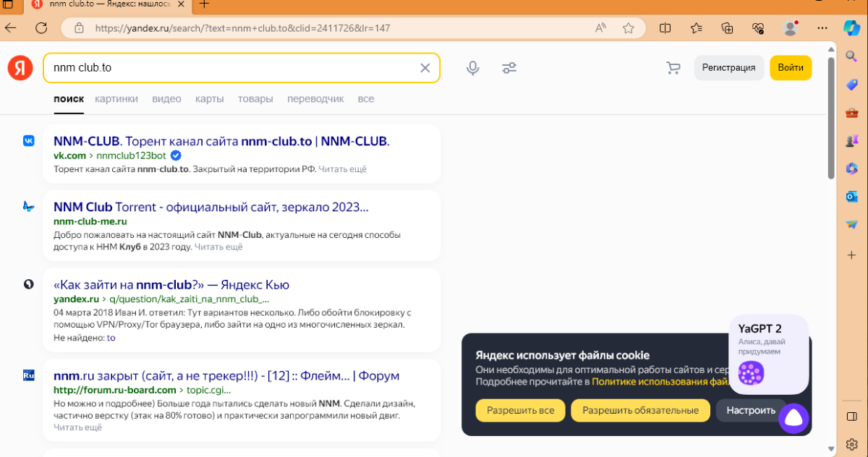The image size is (868, 457).
Task: Open Read aloud icon in address bar
Action: tap(600, 28)
